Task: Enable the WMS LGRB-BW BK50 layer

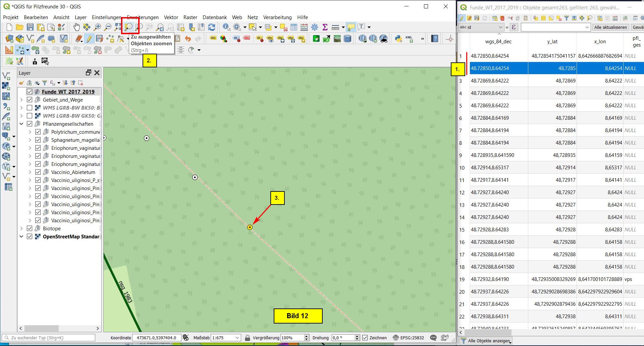Action: coord(30,108)
